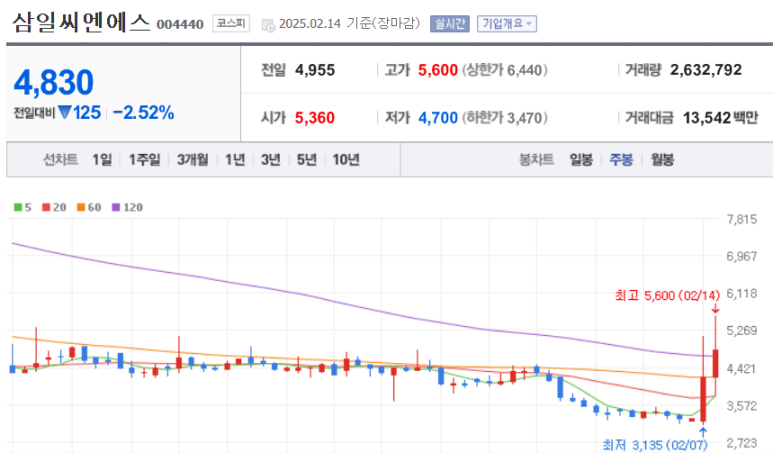Select the 주봉 candlestick chart
Viewport: 773px width, 453px height.
pos(621,160)
